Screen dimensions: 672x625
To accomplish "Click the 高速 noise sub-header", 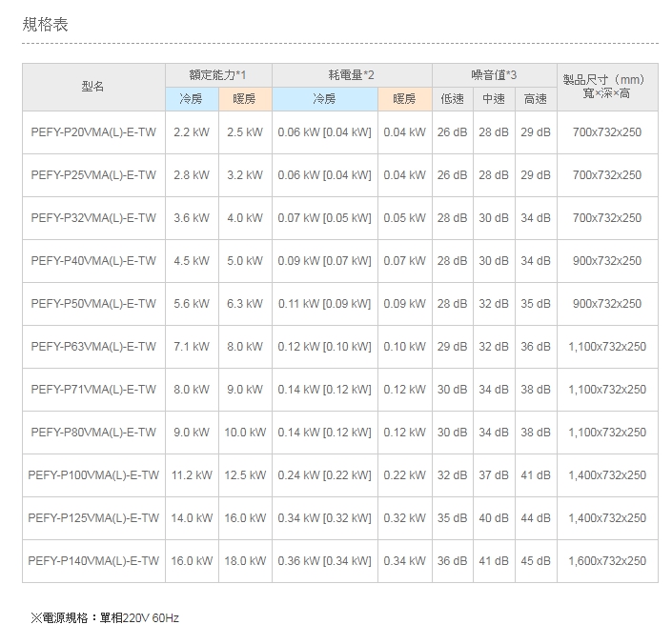I will 536,99.
